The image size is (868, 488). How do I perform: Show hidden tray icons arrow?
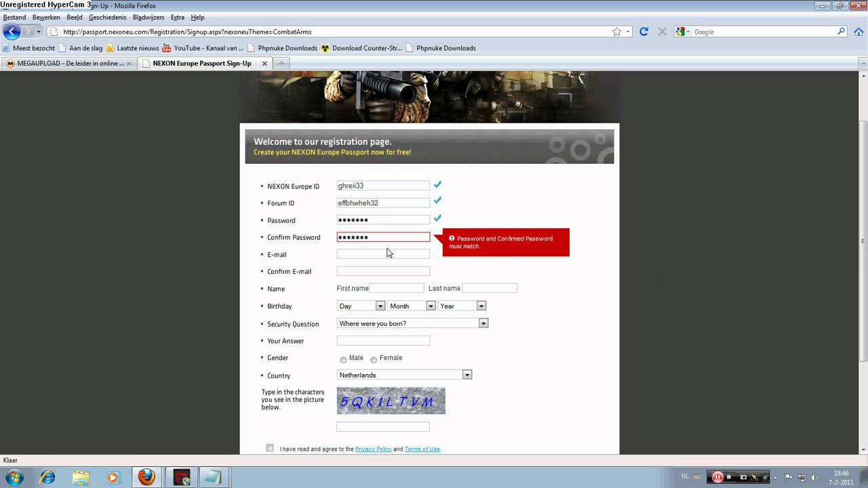point(776,477)
